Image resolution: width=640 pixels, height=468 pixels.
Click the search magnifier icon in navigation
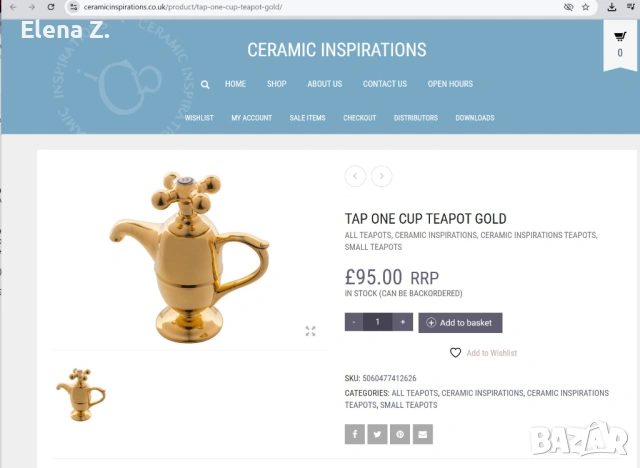click(x=205, y=84)
